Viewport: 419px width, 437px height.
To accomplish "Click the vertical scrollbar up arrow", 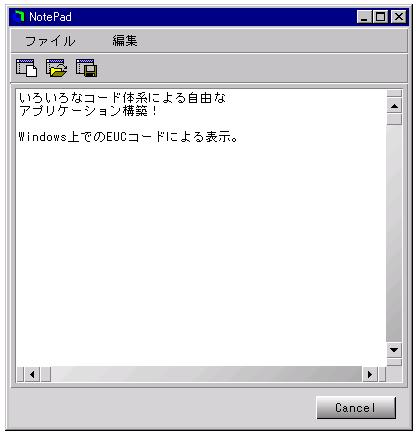I will coord(394,106).
